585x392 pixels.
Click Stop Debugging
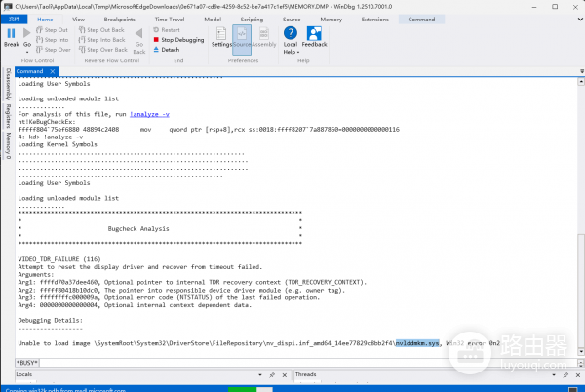178,40
